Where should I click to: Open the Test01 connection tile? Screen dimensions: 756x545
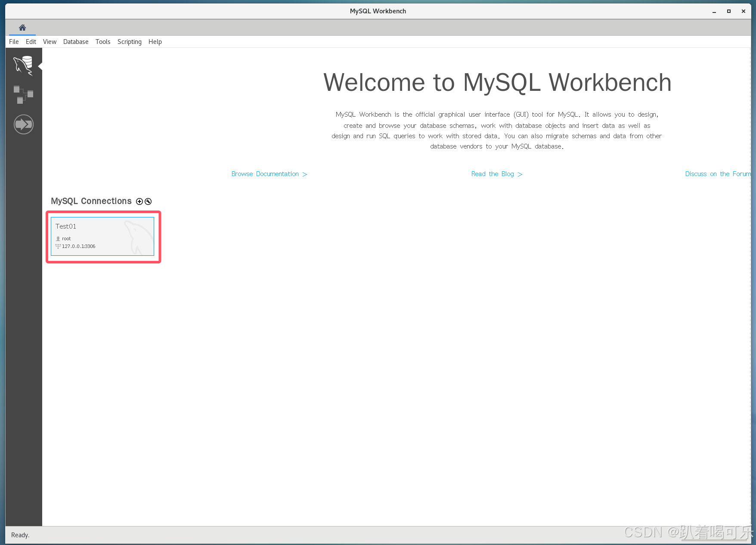pos(102,236)
